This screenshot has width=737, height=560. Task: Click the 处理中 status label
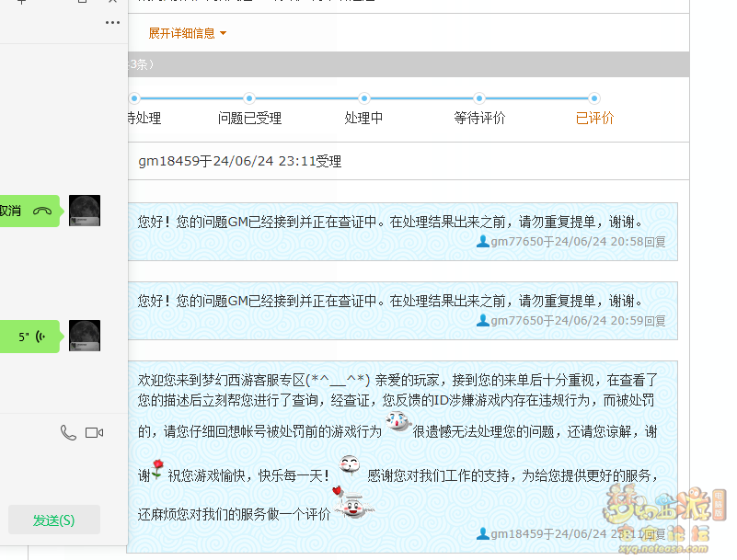[363, 118]
